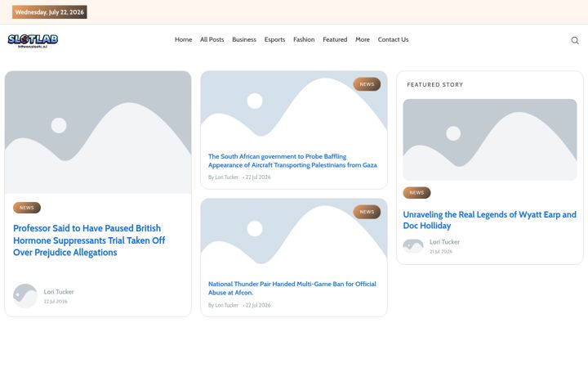Viewport: 588px width, 368px height.
Task: Click News tag on Professor article card
Action: [27, 208]
